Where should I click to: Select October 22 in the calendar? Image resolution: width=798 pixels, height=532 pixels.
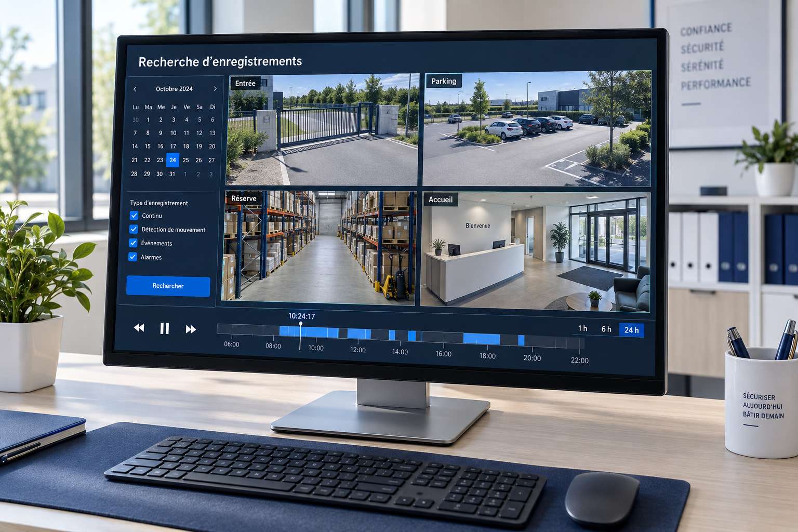(x=147, y=160)
